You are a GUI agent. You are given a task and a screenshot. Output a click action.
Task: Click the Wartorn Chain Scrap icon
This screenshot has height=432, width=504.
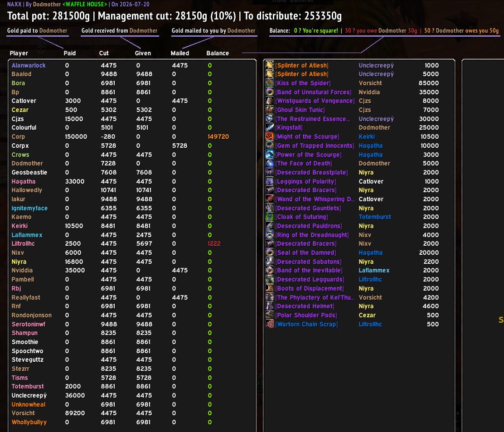(269, 324)
